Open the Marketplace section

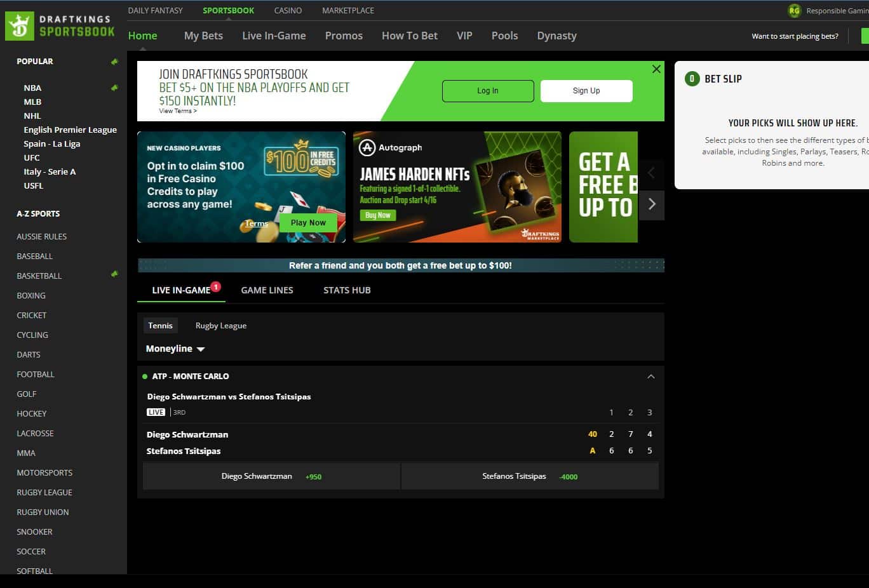point(348,11)
